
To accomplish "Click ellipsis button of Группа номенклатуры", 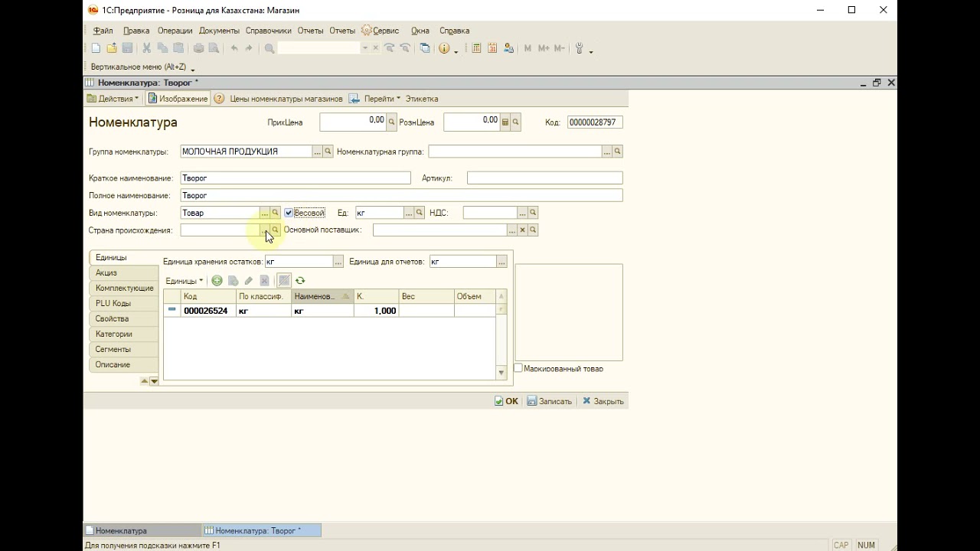I will click(x=317, y=152).
